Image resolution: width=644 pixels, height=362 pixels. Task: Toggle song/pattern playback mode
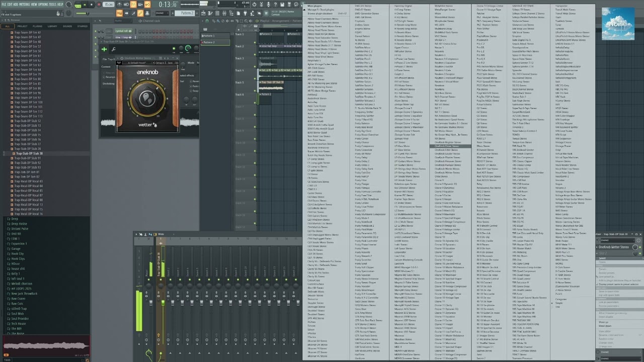coord(78,5)
